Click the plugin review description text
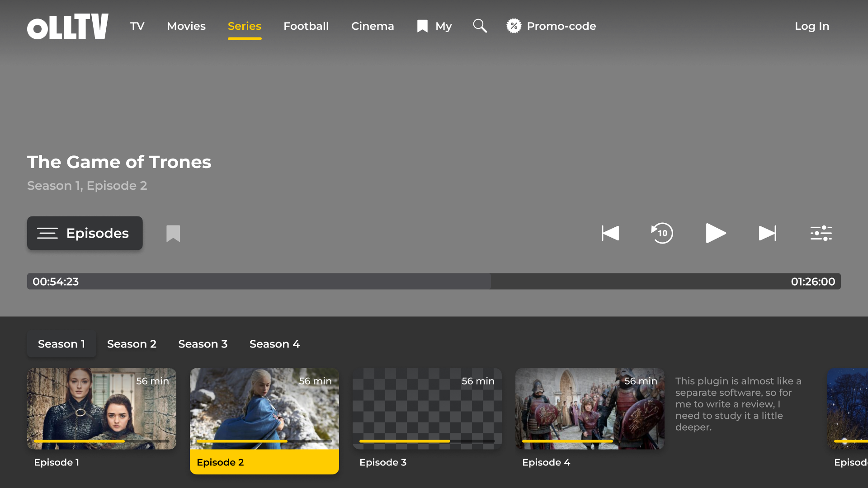The height and width of the screenshot is (488, 868). [738, 404]
